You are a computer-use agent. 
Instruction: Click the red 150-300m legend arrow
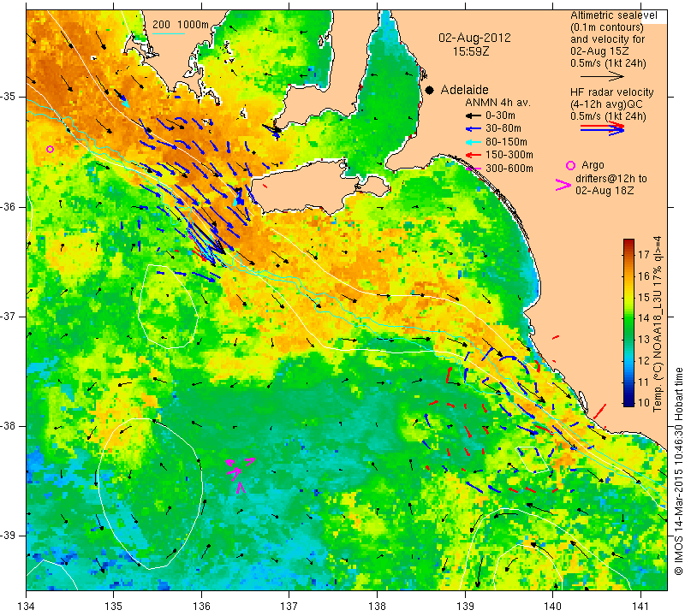[472, 155]
